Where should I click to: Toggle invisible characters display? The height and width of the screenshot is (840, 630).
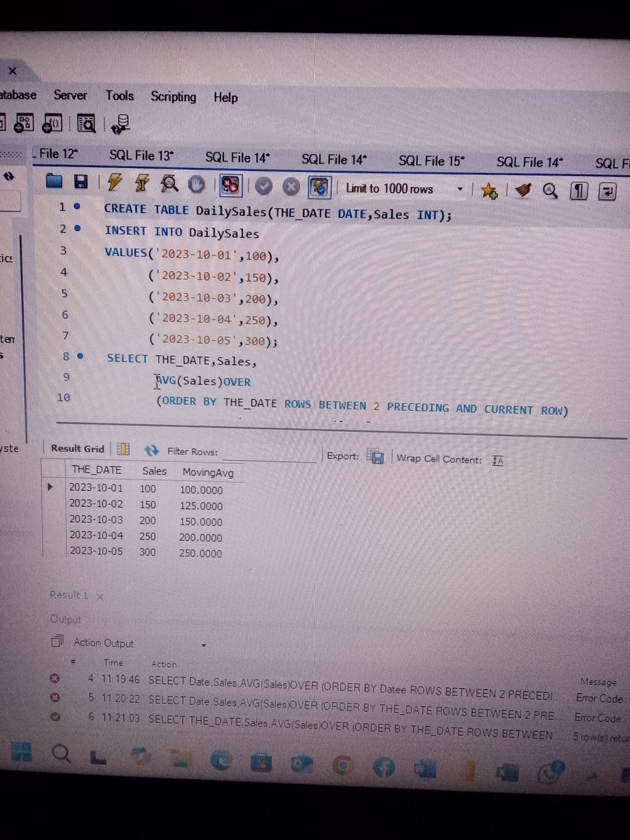[579, 190]
